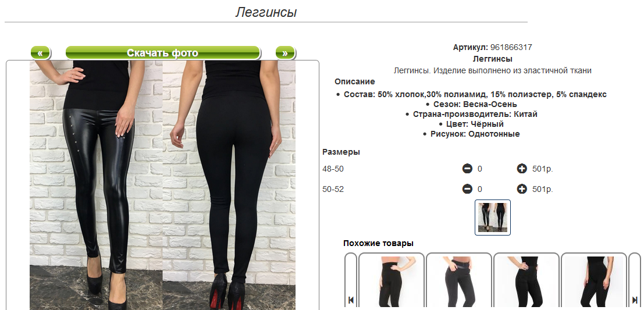Viewport: 644px width, 310px height.
Task: Open the fourth similar product thumbnail
Action: (593, 282)
